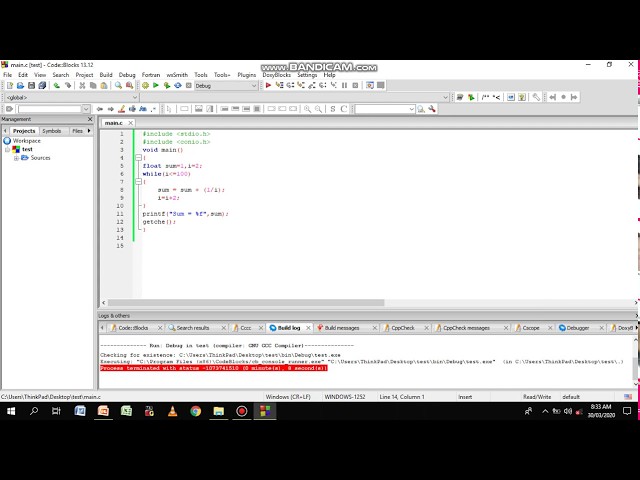Save the current file with floppy icon
The width and height of the screenshot is (640, 480).
[31, 85]
